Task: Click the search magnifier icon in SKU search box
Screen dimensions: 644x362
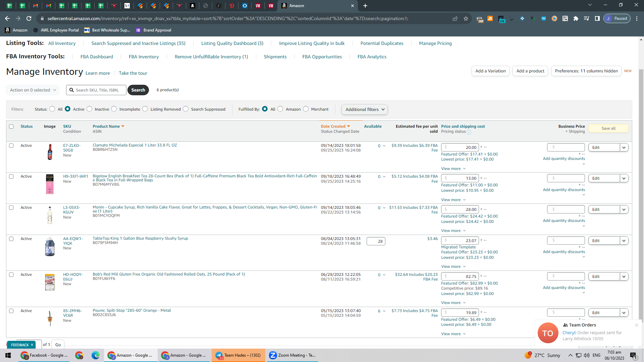Action: pos(71,90)
